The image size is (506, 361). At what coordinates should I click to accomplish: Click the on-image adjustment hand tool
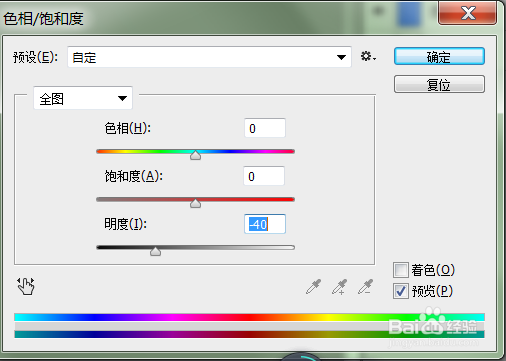click(x=26, y=286)
